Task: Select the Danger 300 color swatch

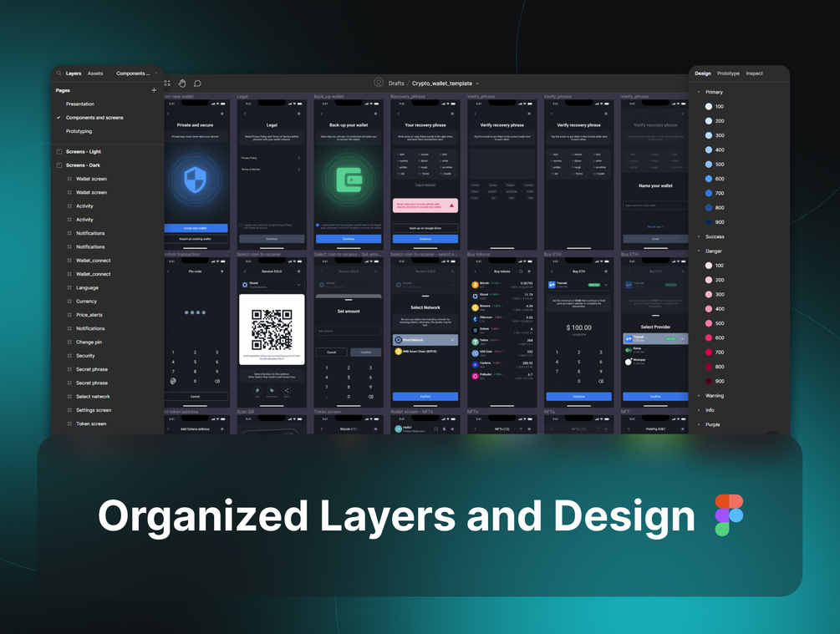Action: coord(708,295)
